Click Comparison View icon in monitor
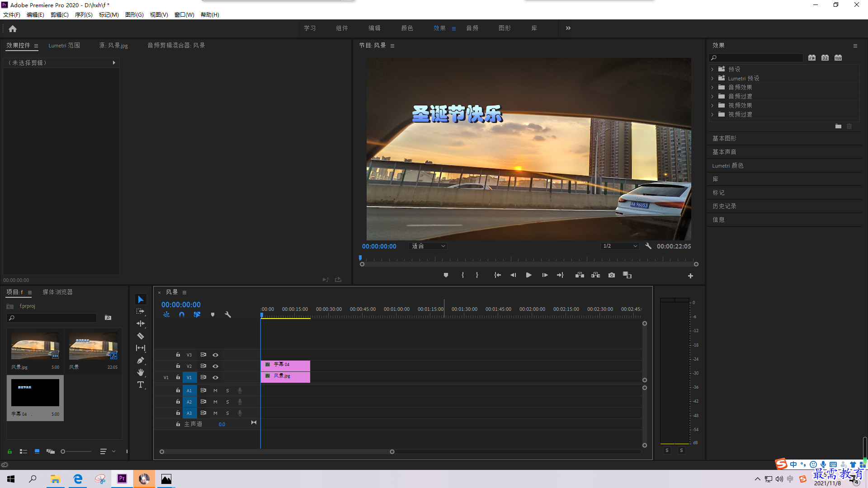 pos(627,275)
